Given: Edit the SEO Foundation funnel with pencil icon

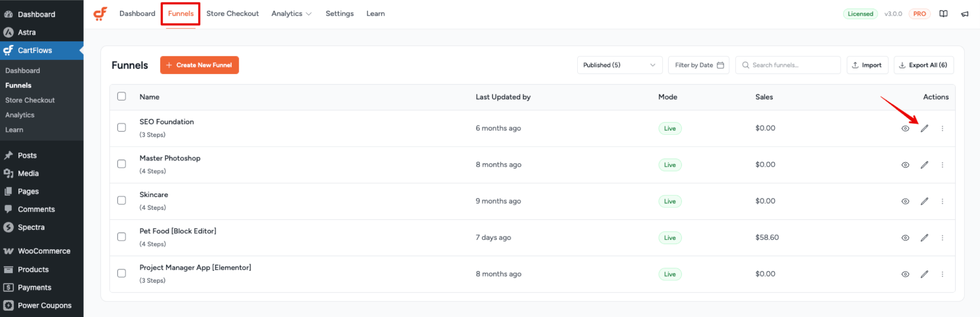Looking at the screenshot, I should click(924, 129).
